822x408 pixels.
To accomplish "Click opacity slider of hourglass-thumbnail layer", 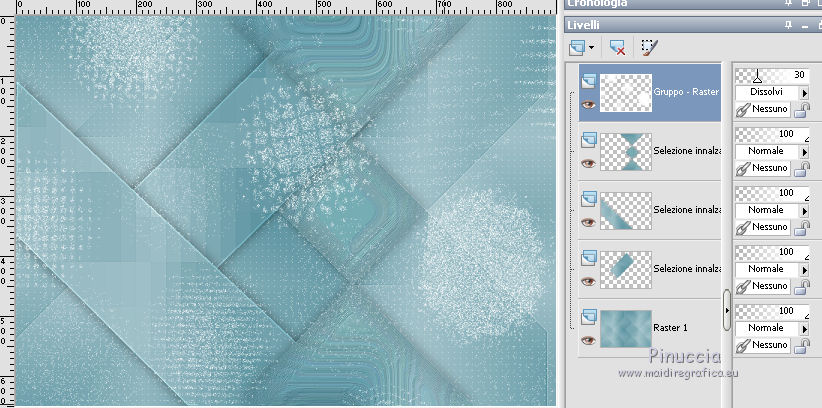I will tap(772, 135).
